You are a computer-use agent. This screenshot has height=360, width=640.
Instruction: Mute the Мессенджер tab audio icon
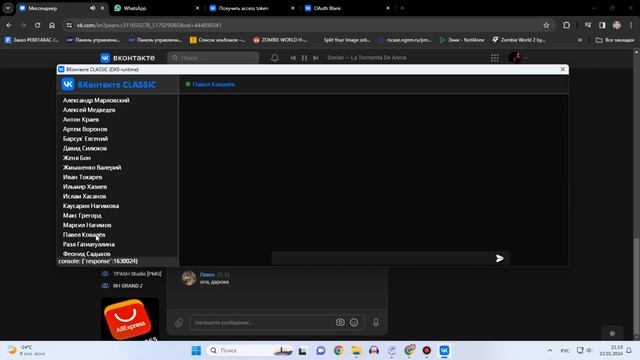click(x=93, y=8)
